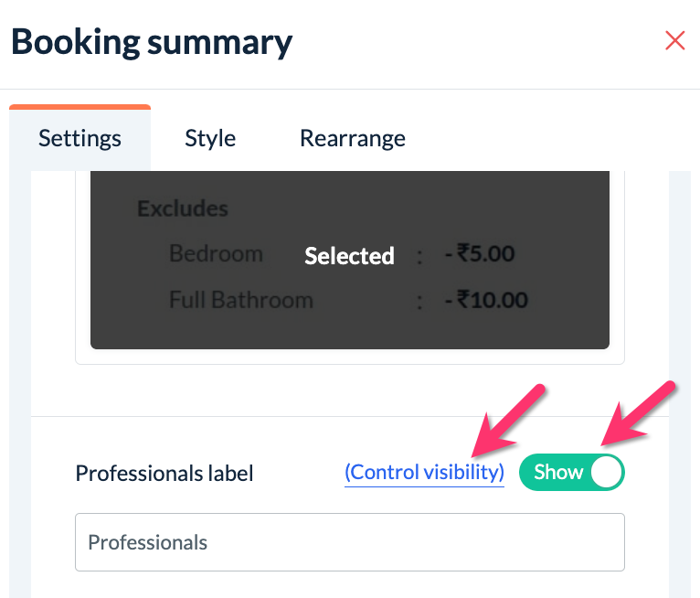
Task: Click the 'Show' text on the green switch
Action: tap(557, 472)
